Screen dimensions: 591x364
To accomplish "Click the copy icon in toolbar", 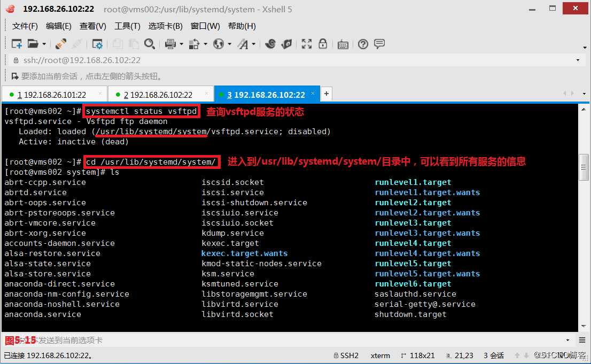I will (x=118, y=44).
